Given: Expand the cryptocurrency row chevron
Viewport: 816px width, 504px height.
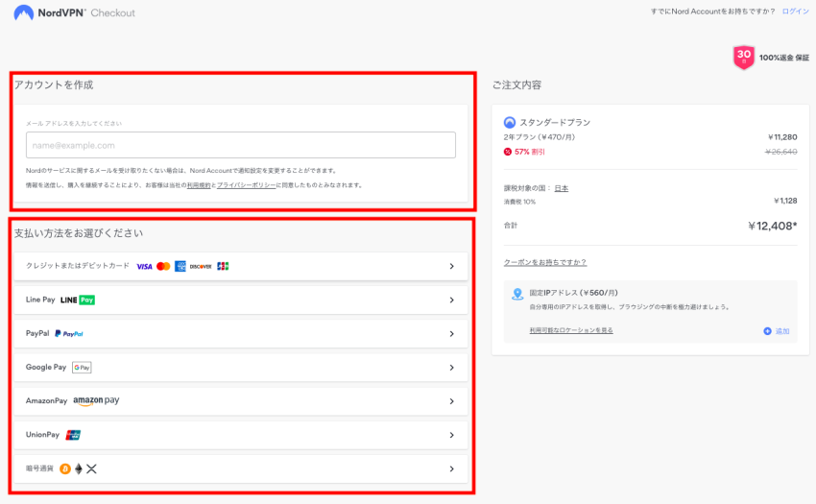Looking at the screenshot, I should pyautogui.click(x=452, y=469).
